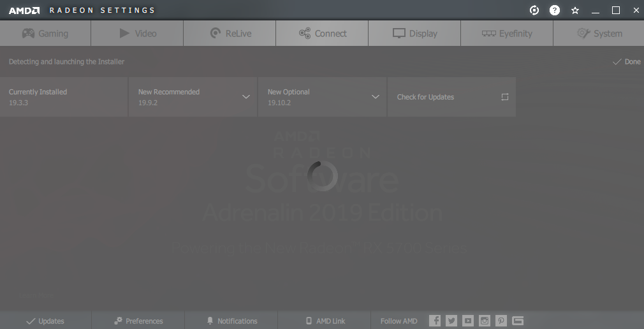
Task: Open AMD Link in the bottom bar
Action: coord(324,321)
